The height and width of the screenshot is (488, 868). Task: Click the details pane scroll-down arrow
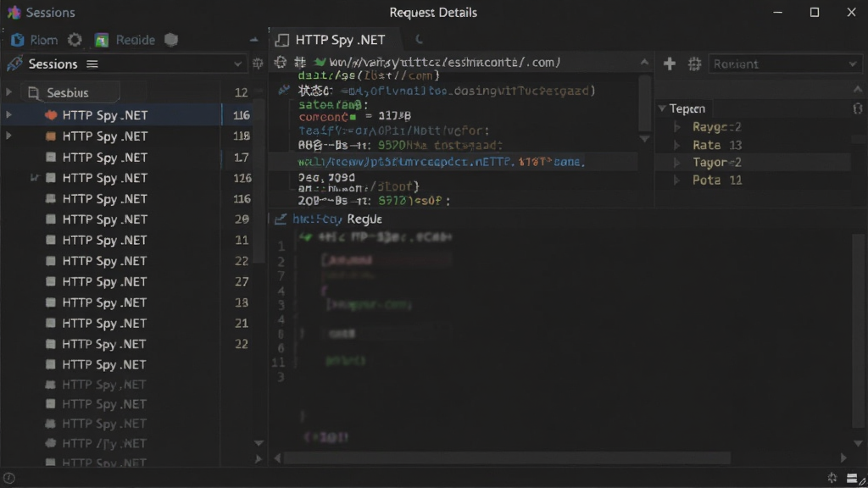pyautogui.click(x=644, y=138)
